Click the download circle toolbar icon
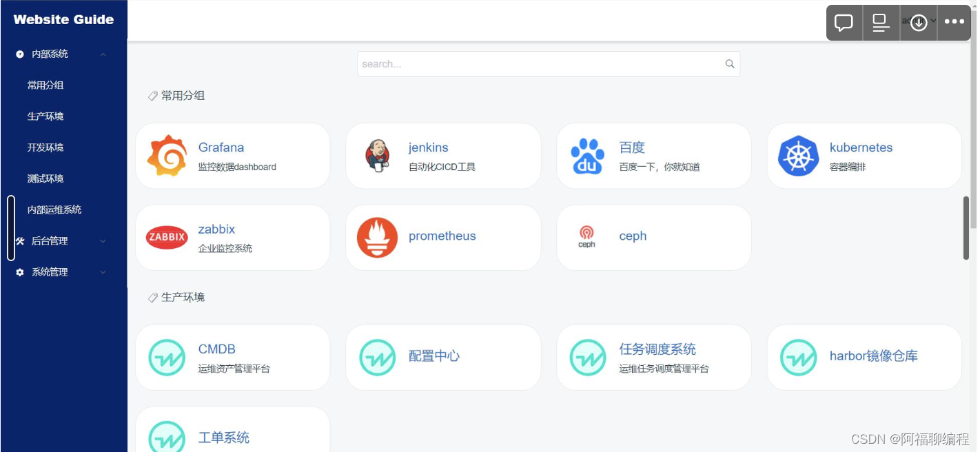This screenshot has height=452, width=980. [918, 23]
